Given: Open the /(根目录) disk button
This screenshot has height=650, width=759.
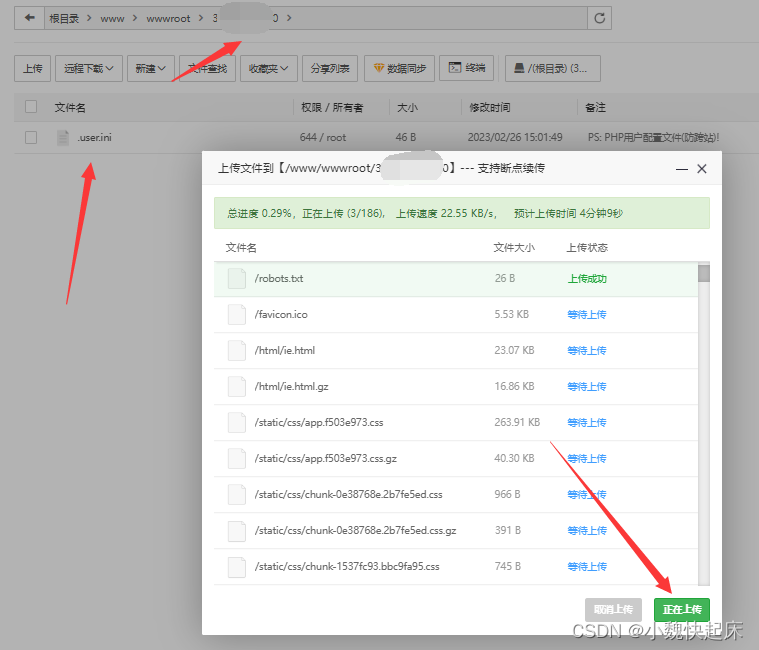Looking at the screenshot, I should tap(553, 68).
